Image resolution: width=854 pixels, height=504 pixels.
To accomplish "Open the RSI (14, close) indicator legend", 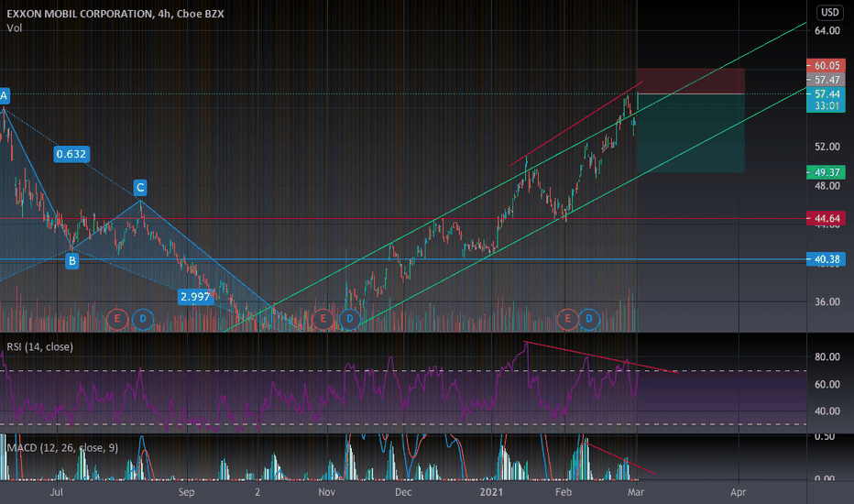I will coord(39,347).
